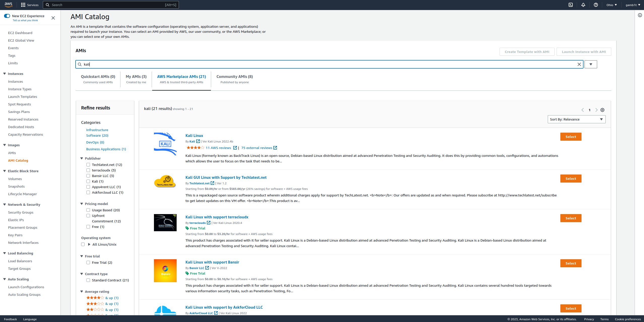The width and height of the screenshot is (644, 322).
Task: Check the Usage Based pricing filter
Action: point(88,210)
